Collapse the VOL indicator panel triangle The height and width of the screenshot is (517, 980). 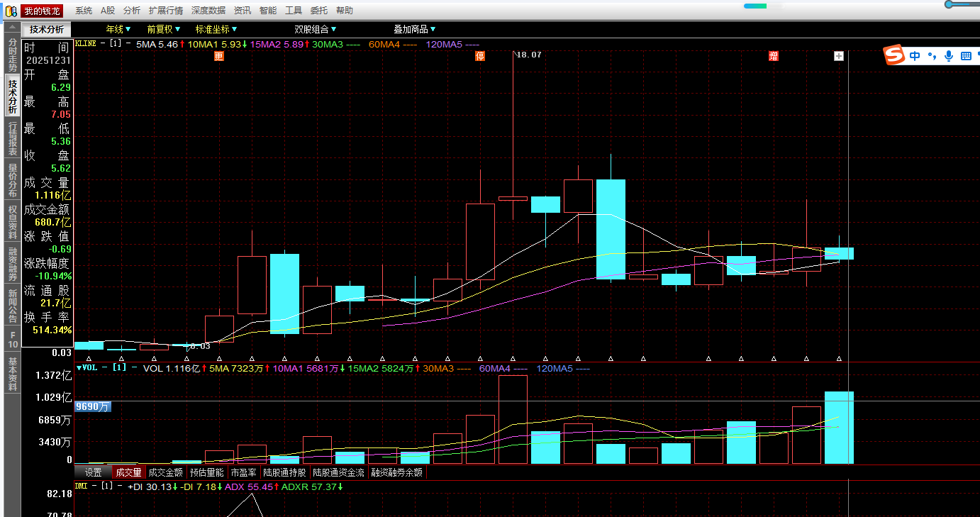[79, 368]
